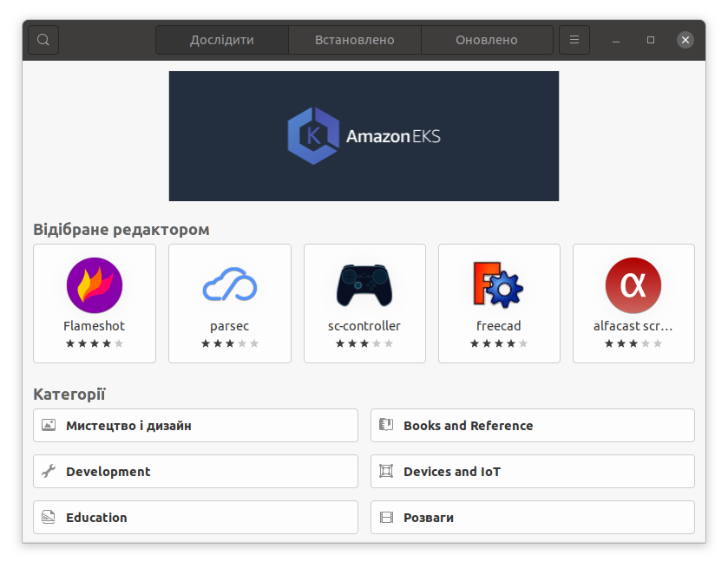
Task: Click the Education book icon
Action: 49,517
